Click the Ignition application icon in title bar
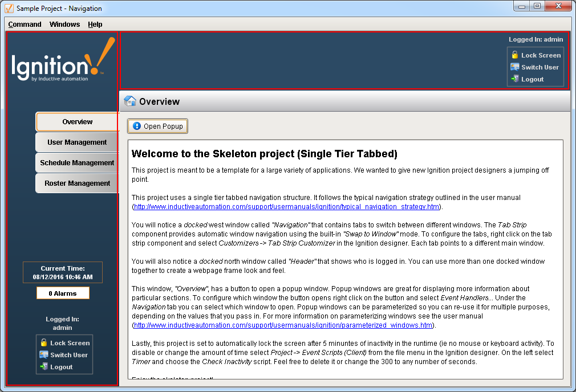576x392 pixels. pos(8,8)
